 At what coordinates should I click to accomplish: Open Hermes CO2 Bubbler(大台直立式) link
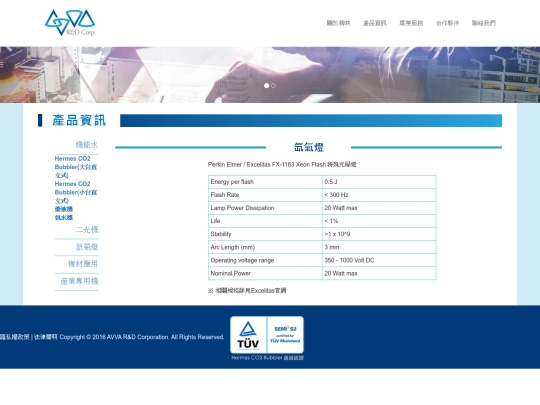(76, 167)
